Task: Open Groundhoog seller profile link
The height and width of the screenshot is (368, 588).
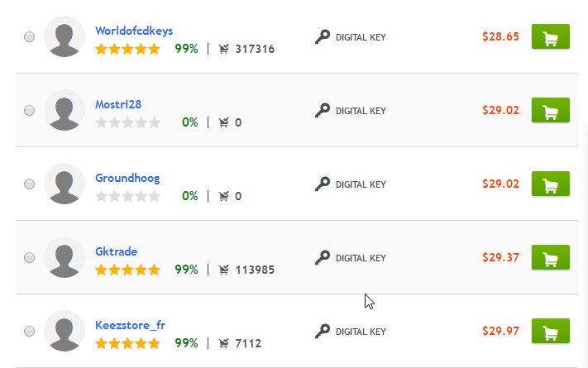Action: click(127, 178)
